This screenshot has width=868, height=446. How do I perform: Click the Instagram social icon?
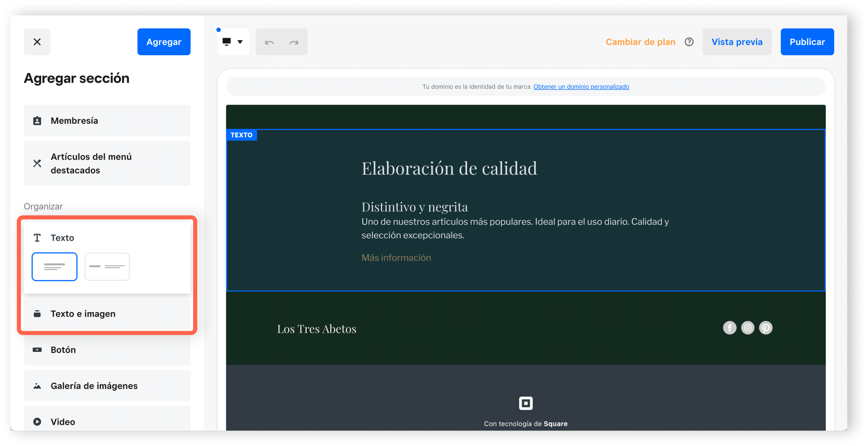pyautogui.click(x=747, y=328)
